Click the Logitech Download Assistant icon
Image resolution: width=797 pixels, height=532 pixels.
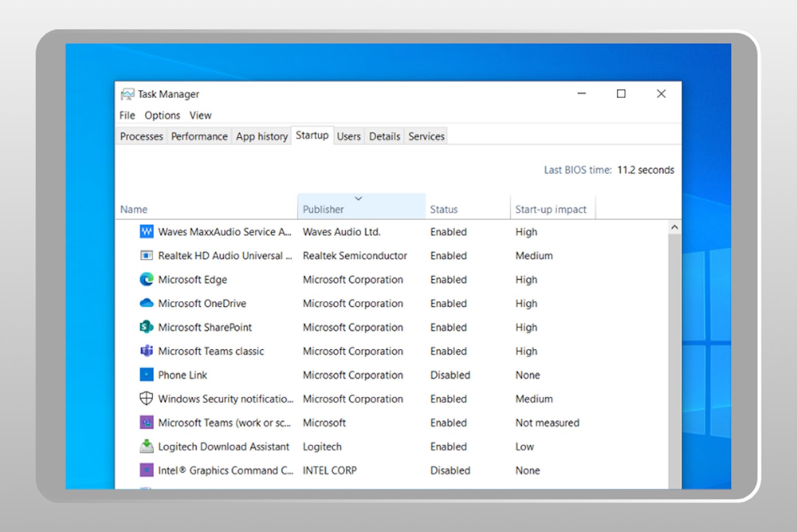[146, 446]
